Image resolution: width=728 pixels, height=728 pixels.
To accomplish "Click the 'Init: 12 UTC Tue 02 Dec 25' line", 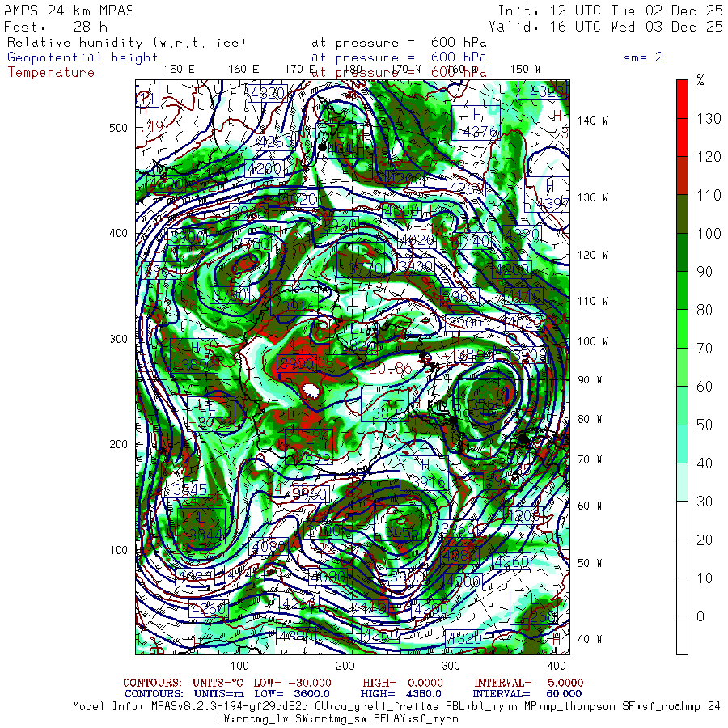I will pos(610,11).
